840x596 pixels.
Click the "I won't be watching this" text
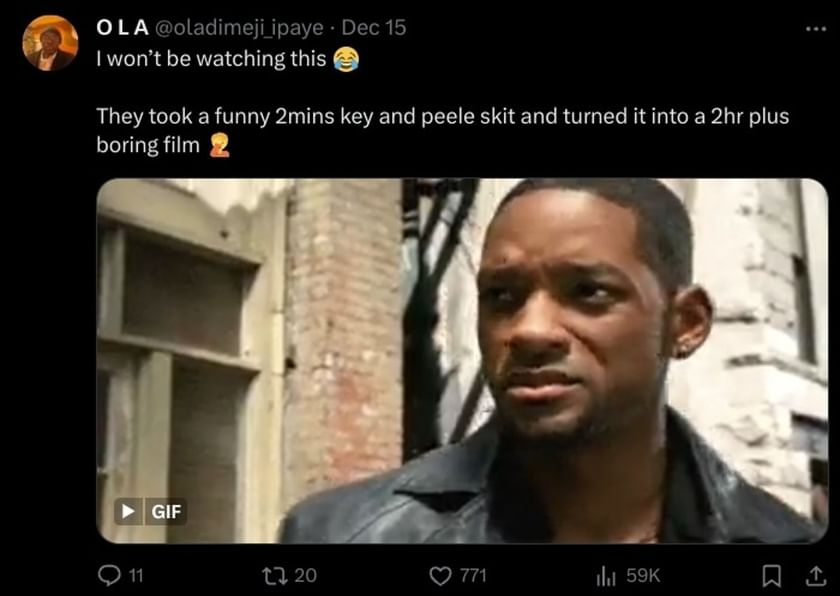[x=210, y=59]
